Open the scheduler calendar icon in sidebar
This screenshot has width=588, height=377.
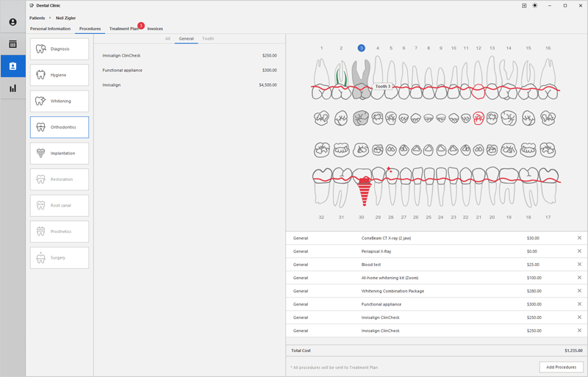click(x=12, y=44)
